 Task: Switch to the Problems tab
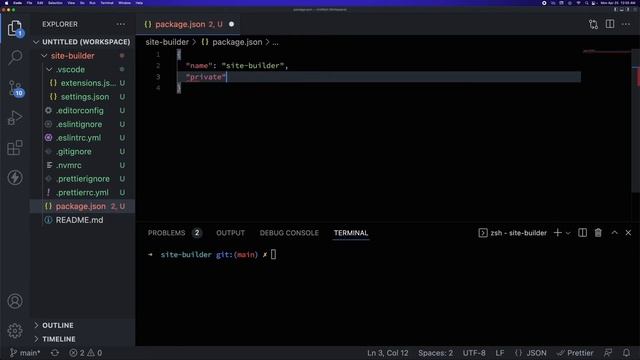[x=174, y=233]
